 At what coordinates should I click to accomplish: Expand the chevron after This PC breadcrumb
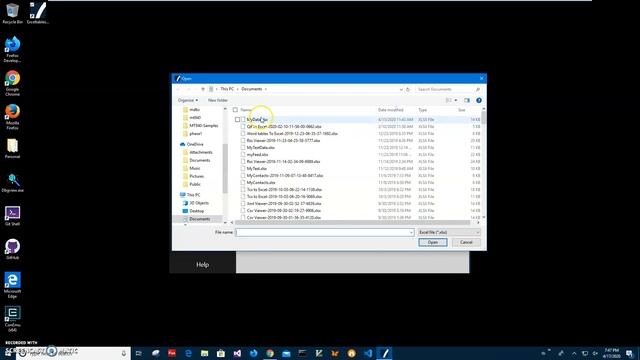(x=238, y=89)
